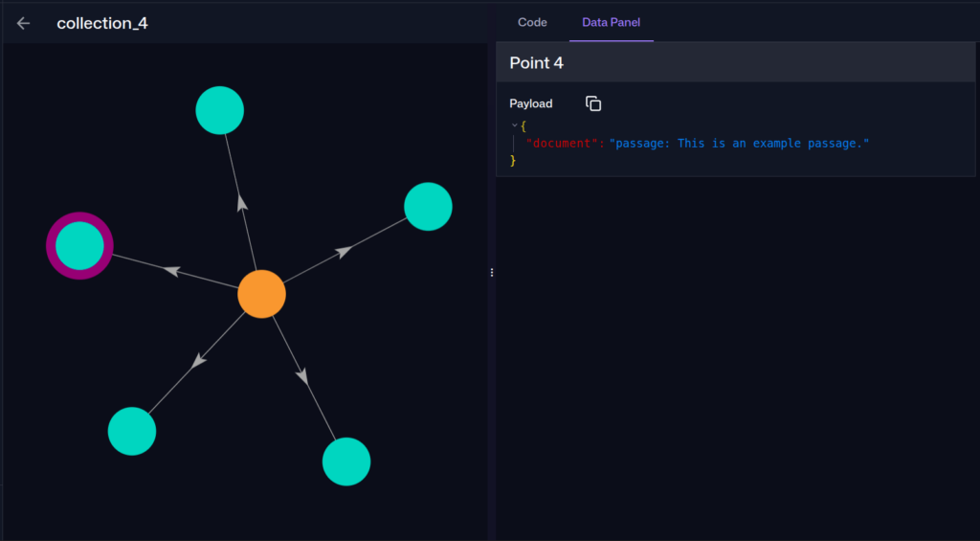Image resolution: width=980 pixels, height=541 pixels.
Task: Click the "document" key in the payload
Action: coord(563,144)
